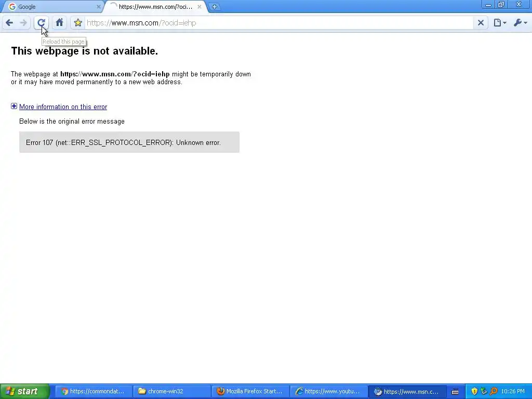
Task: Close the Google tab
Action: [x=98, y=7]
